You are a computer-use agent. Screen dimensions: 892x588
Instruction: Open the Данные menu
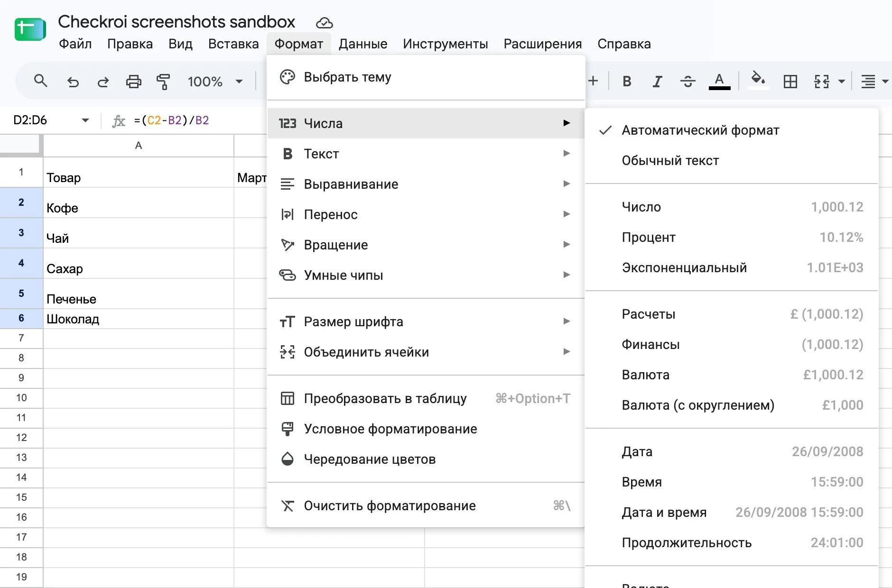pos(363,44)
